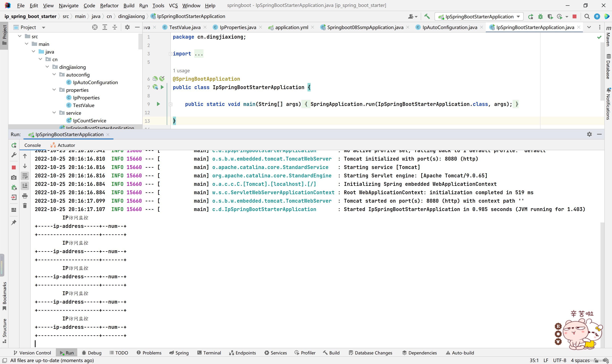Click the Select Opened File target icon
Screen dimensions: 612x364
point(95,27)
